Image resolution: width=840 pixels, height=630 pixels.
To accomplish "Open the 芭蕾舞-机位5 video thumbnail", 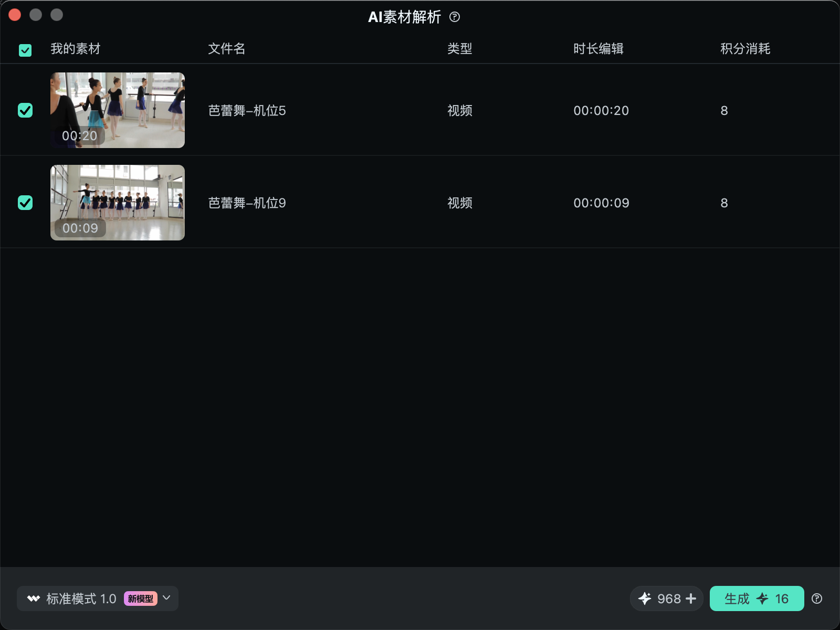I will click(118, 110).
